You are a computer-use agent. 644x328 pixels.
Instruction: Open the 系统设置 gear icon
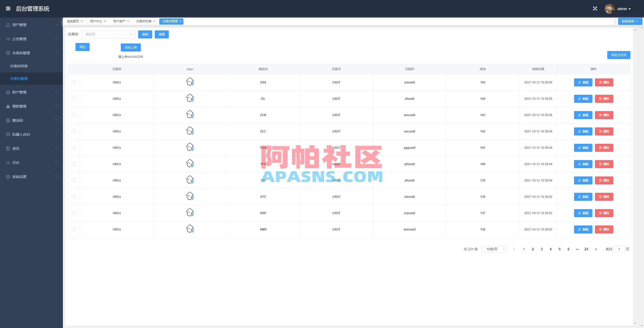(x=8, y=177)
